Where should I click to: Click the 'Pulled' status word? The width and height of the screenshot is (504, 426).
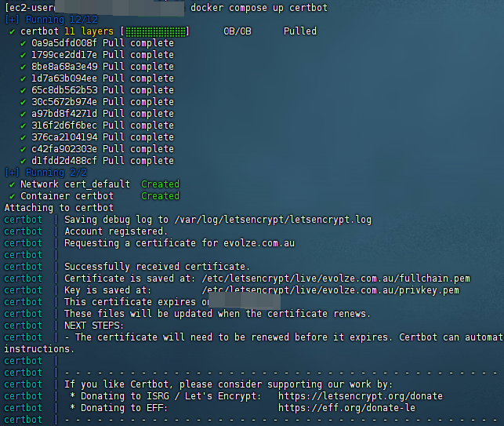(300, 31)
